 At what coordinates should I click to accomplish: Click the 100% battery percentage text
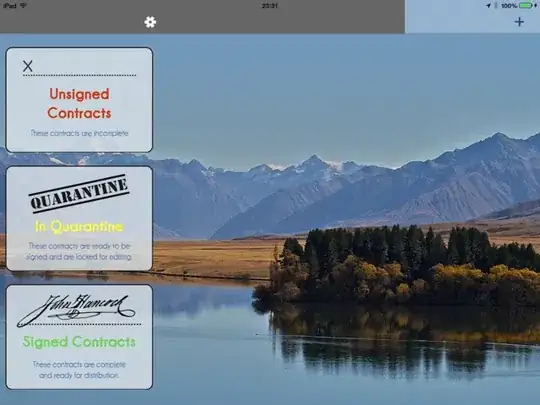pos(509,6)
